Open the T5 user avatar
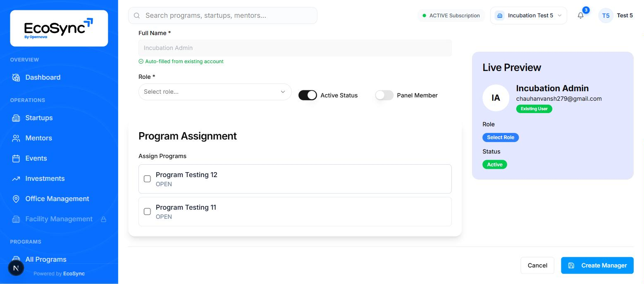 tap(606, 16)
